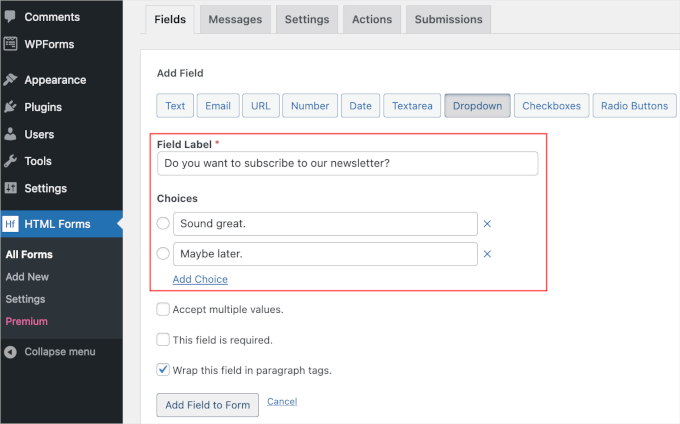This screenshot has height=424, width=680.
Task: Check "This field is required" option
Action: point(164,340)
